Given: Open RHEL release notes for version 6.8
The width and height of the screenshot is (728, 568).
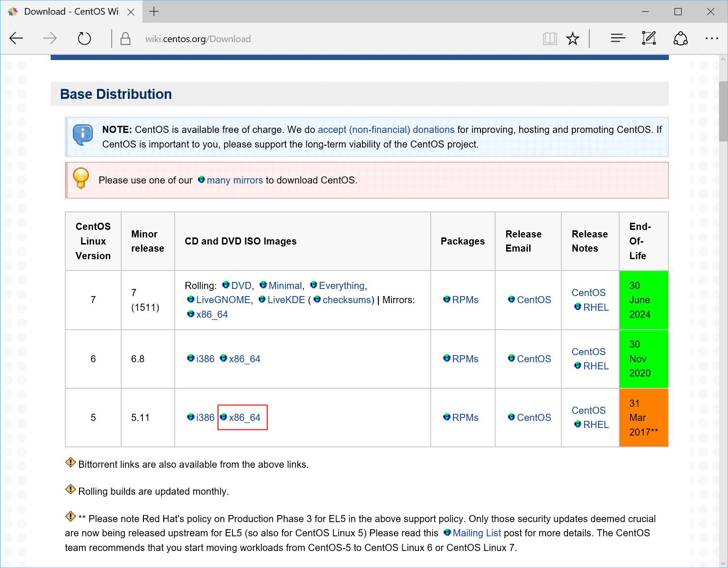Looking at the screenshot, I should tap(591, 366).
